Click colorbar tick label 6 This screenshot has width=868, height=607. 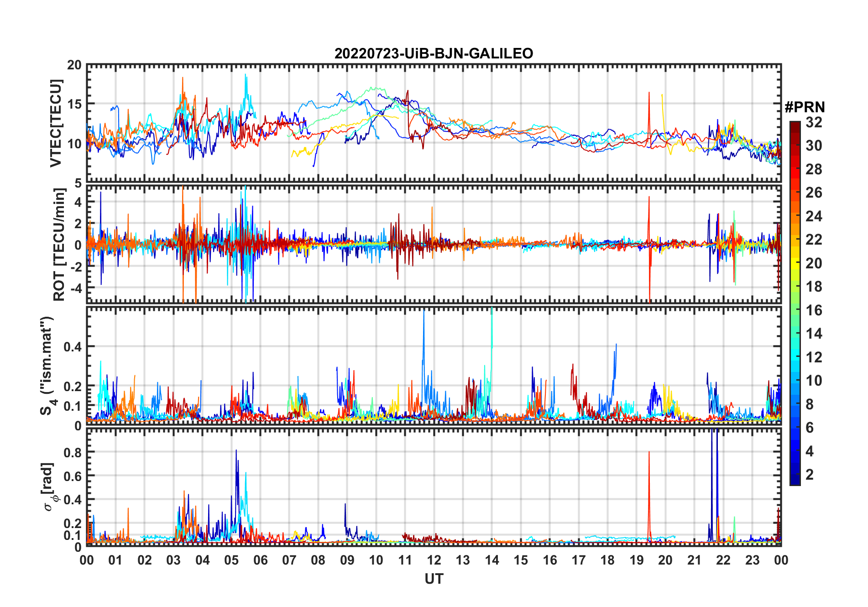pos(810,428)
